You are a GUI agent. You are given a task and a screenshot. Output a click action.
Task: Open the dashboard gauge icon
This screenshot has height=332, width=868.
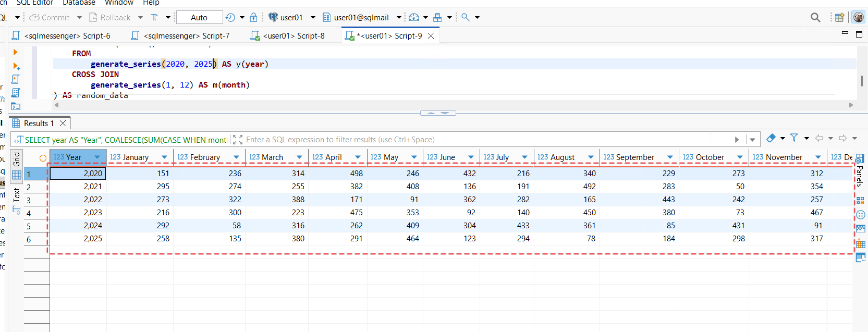point(414,17)
